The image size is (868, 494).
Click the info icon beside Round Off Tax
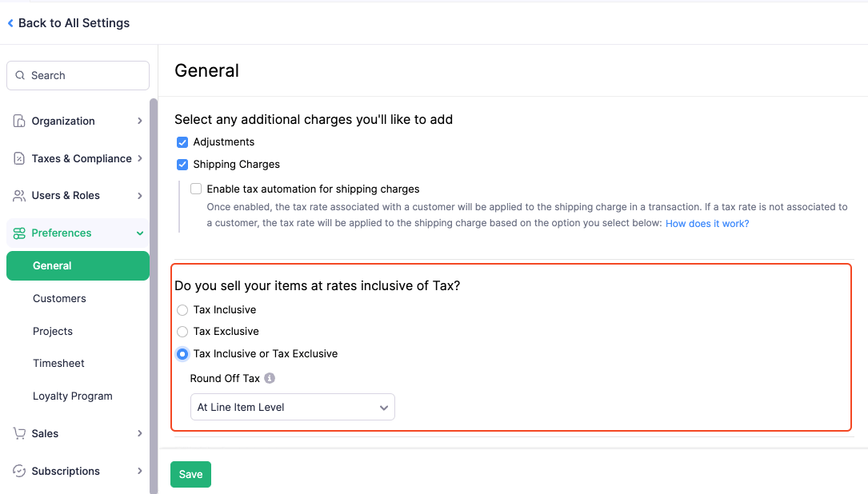270,378
